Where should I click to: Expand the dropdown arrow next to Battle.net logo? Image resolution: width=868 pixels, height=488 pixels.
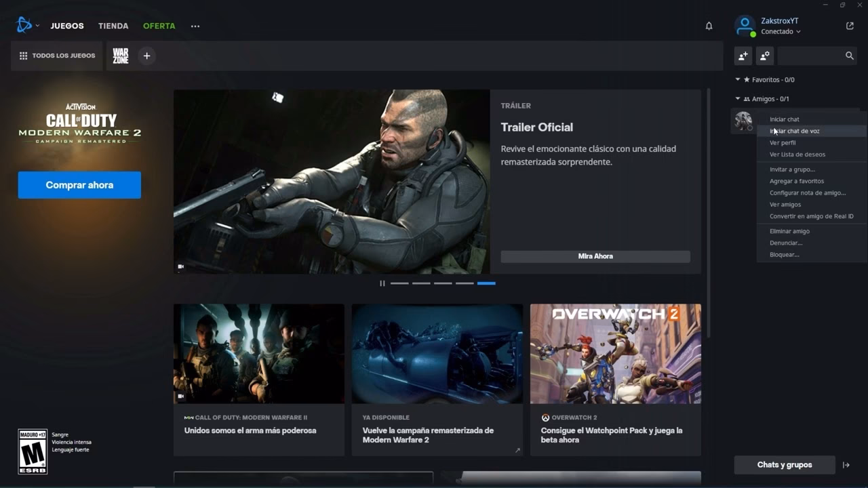[x=37, y=26]
